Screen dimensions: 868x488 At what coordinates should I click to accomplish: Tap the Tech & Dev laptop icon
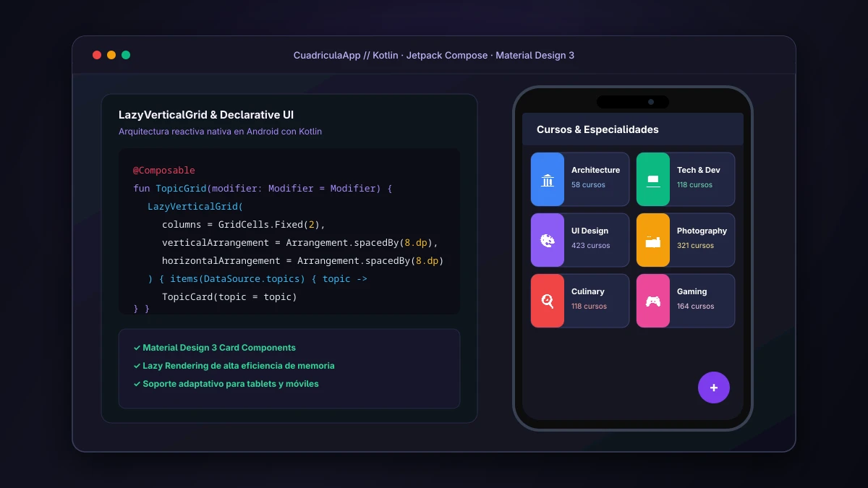[x=653, y=180]
